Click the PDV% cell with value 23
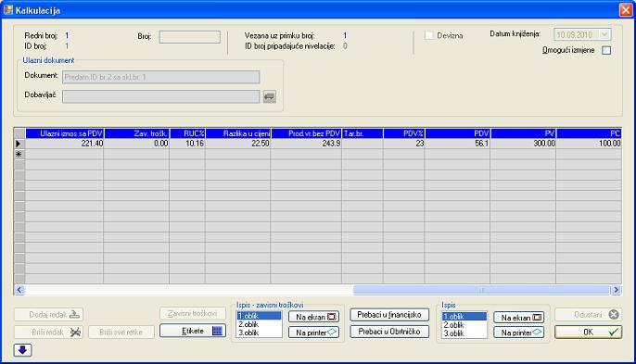 404,144
